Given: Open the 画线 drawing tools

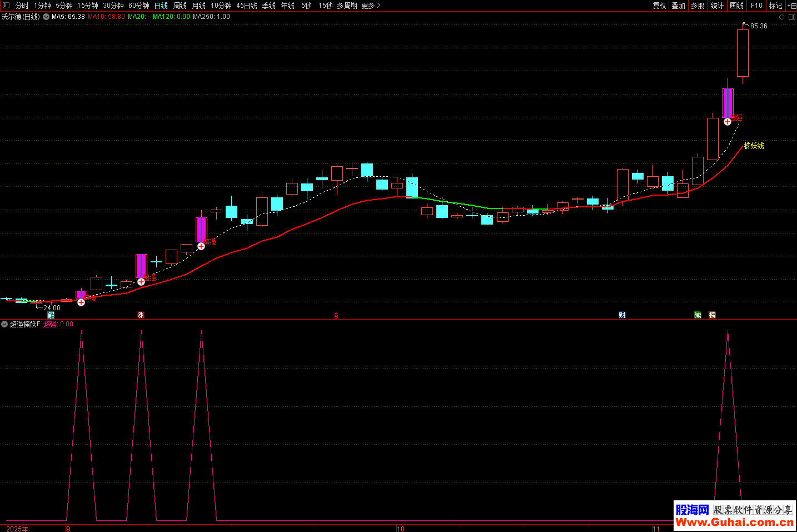Looking at the screenshot, I should click(x=736, y=6).
